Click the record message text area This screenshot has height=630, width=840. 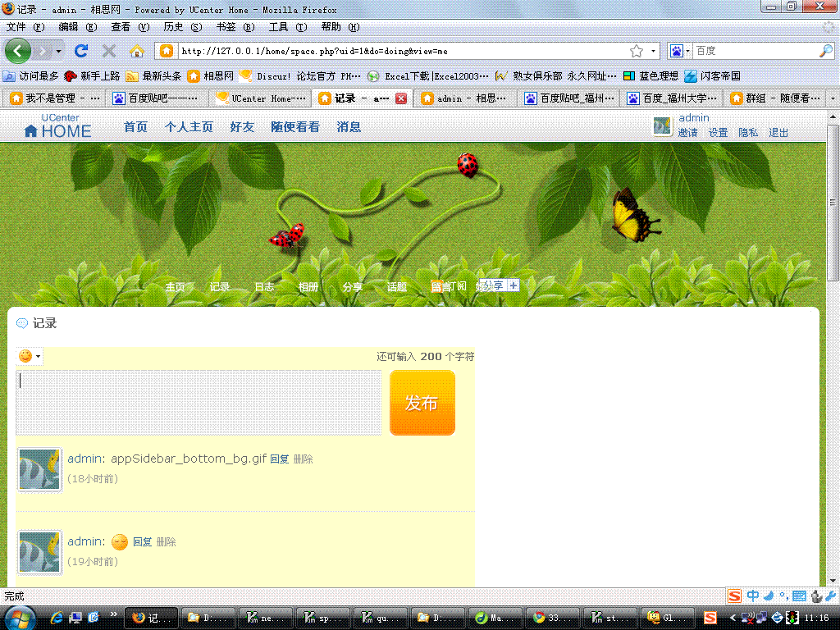199,402
